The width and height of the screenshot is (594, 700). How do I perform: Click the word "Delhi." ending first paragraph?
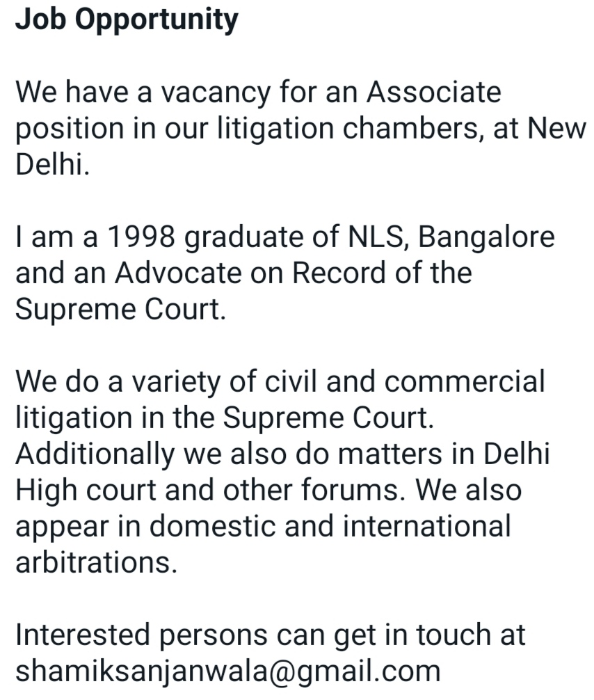click(53, 164)
